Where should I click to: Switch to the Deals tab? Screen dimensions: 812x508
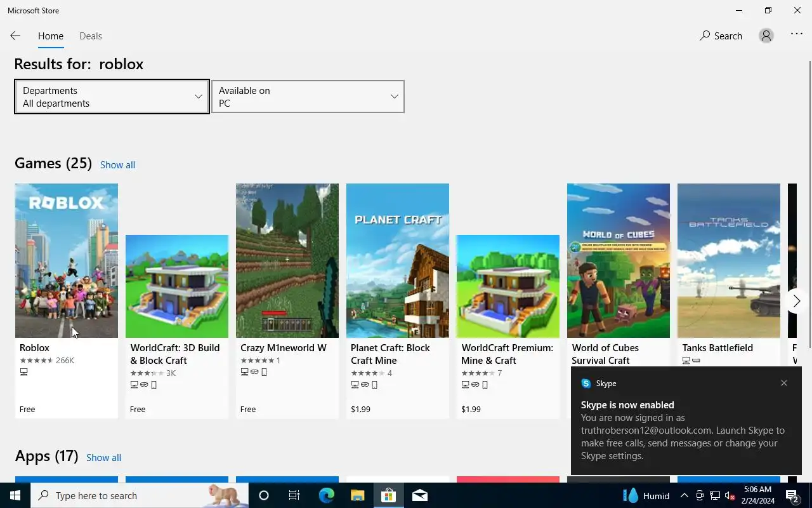pyautogui.click(x=91, y=36)
